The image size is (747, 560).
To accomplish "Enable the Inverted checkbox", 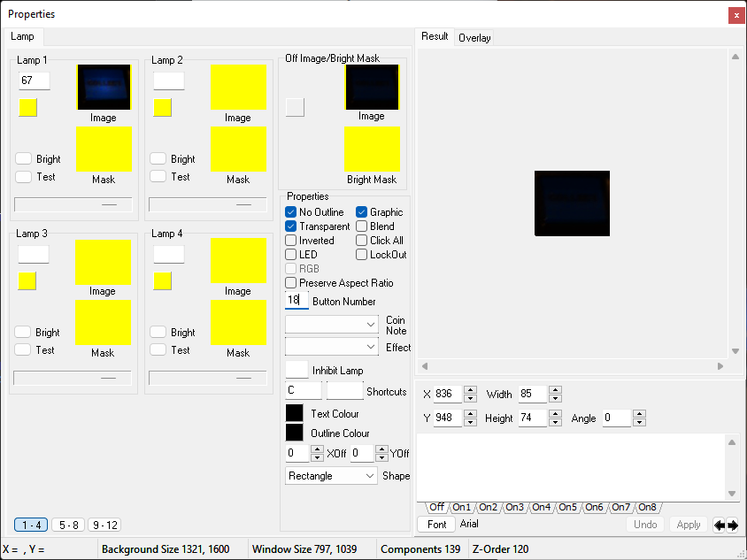I will click(x=290, y=241).
